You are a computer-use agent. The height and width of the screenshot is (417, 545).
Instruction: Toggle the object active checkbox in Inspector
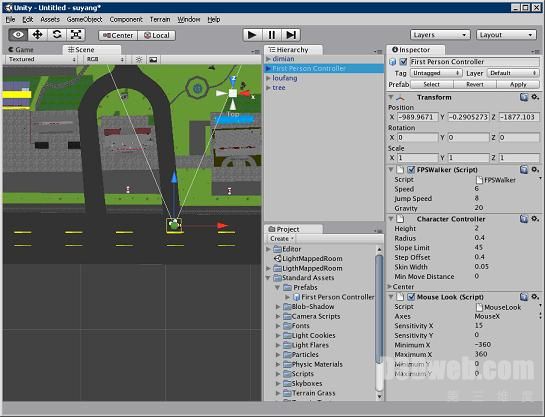pyautogui.click(x=403, y=62)
